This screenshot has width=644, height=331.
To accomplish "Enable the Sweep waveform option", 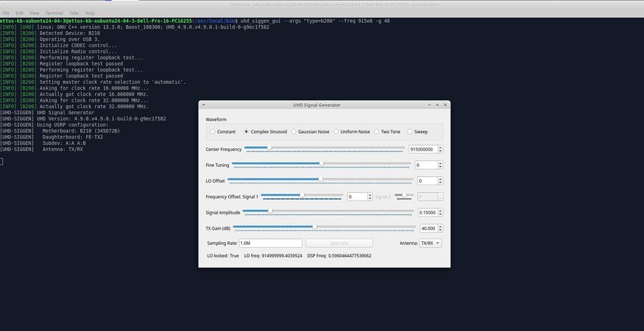I will click(417, 132).
